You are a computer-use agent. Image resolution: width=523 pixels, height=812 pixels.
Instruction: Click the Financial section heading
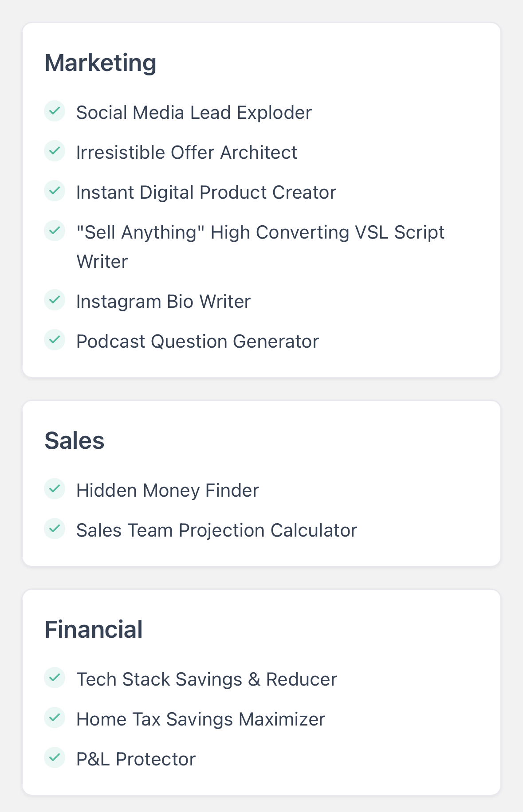(x=94, y=629)
